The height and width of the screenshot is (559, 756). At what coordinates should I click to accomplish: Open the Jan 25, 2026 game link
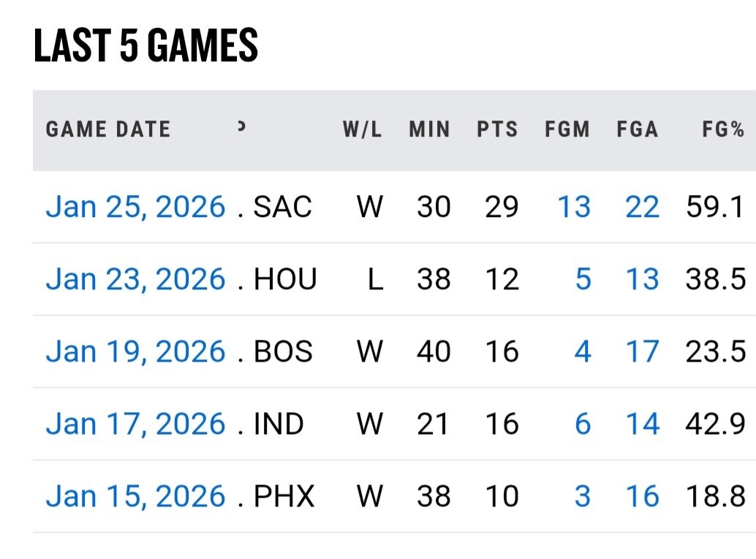pos(135,207)
